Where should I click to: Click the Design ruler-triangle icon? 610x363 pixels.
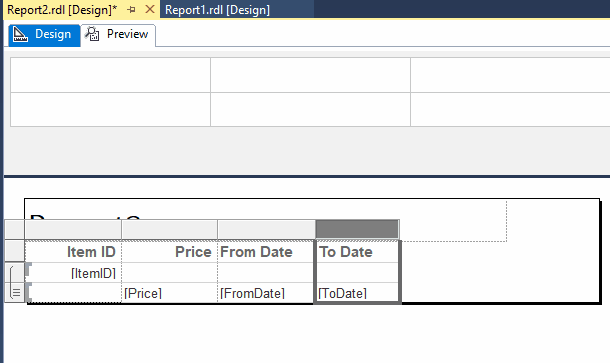pyautogui.click(x=20, y=34)
